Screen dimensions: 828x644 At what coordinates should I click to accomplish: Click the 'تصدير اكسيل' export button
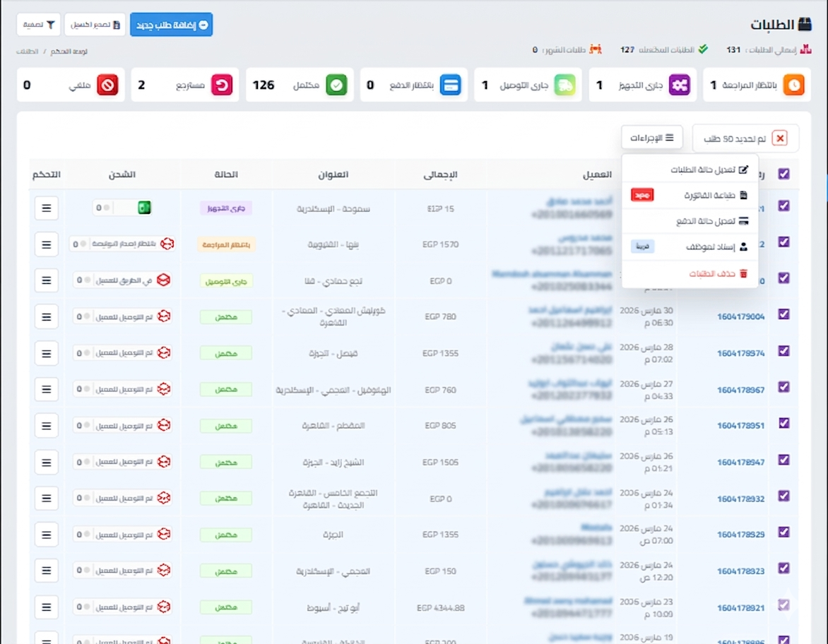coord(95,25)
